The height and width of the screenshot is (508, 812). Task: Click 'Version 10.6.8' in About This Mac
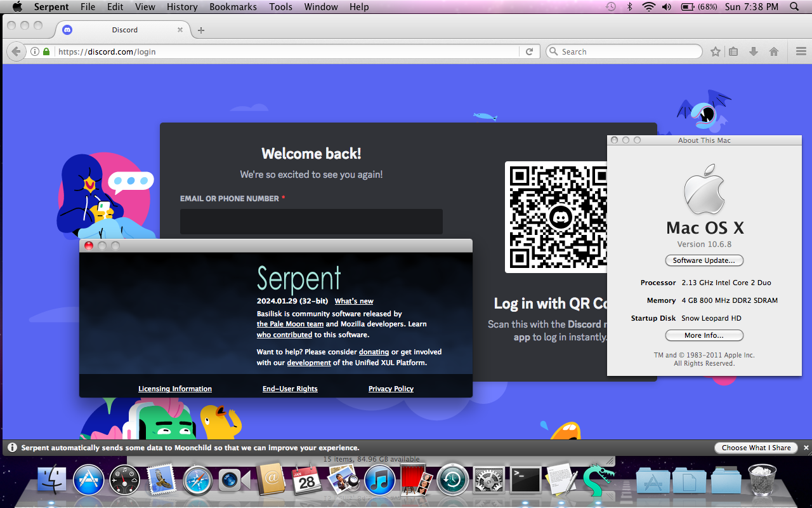(704, 244)
